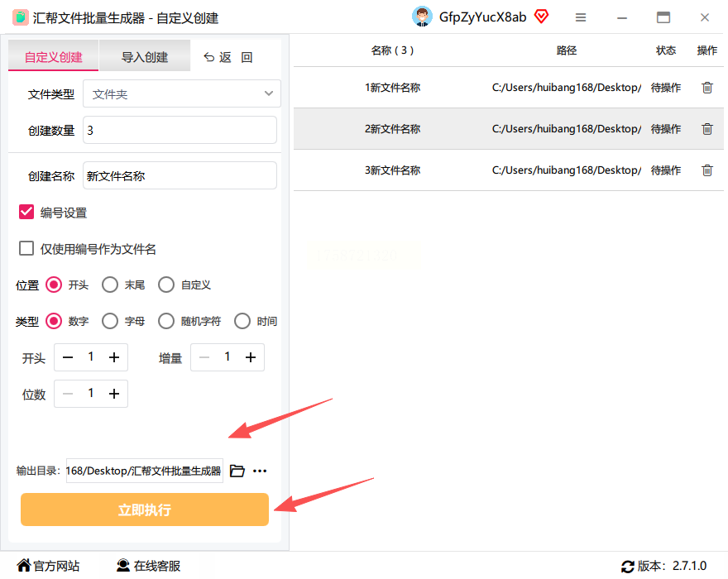Select 开头 position radio
The height and width of the screenshot is (579, 728).
54,285
